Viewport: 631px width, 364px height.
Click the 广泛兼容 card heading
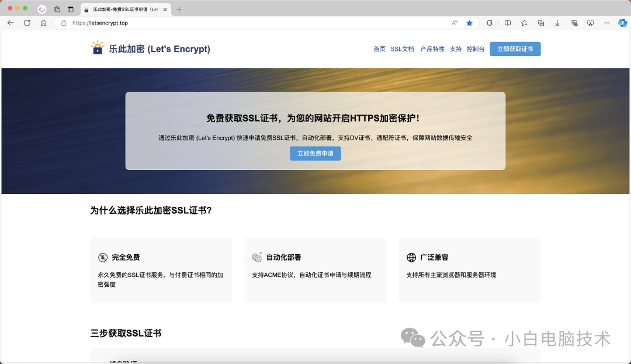(x=434, y=258)
